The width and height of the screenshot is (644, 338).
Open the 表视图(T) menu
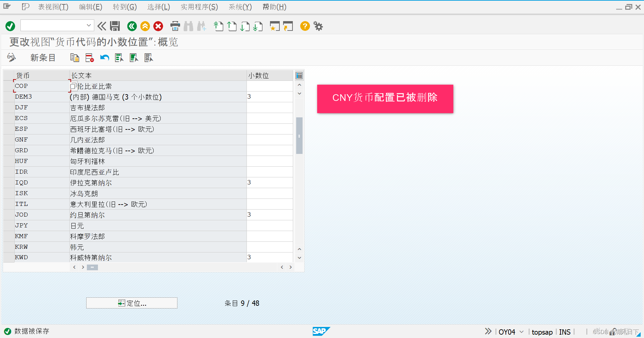53,7
